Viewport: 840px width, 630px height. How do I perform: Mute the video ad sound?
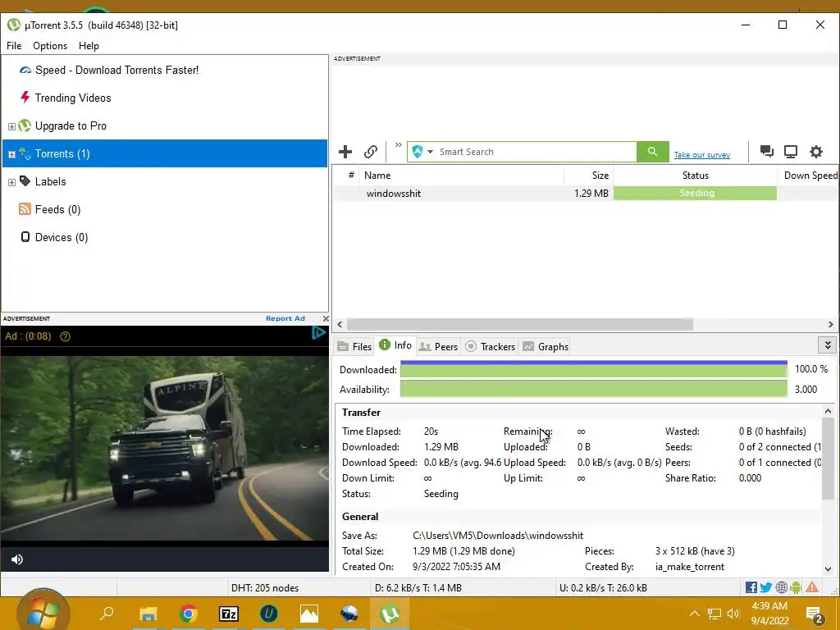click(x=17, y=559)
